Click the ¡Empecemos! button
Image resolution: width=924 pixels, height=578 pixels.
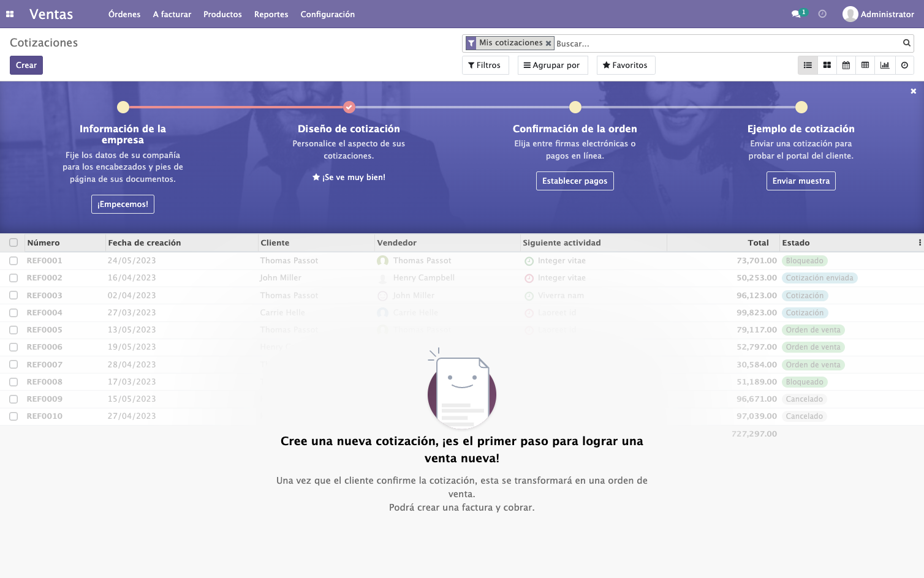123,205
